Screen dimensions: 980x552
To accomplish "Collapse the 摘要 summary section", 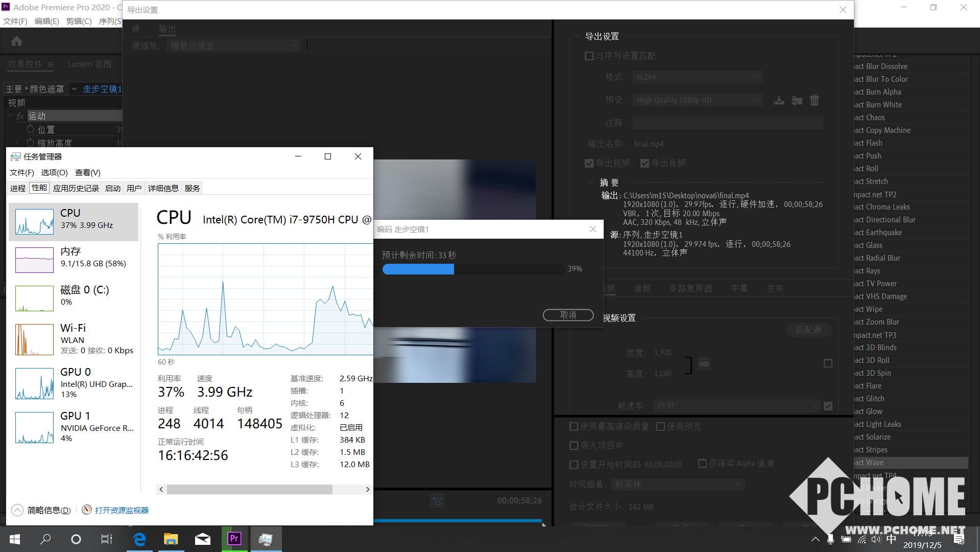I will tap(591, 181).
